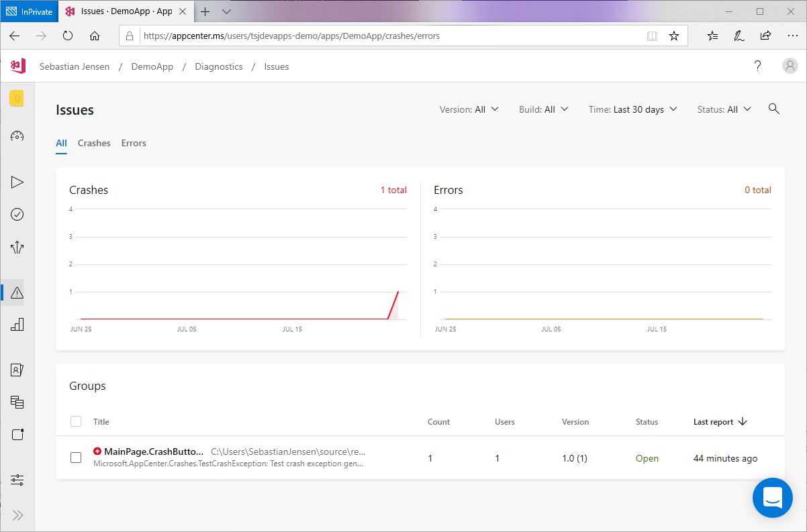Open the Overview gauge icon in sidebar
The height and width of the screenshot is (532, 807).
click(17, 136)
